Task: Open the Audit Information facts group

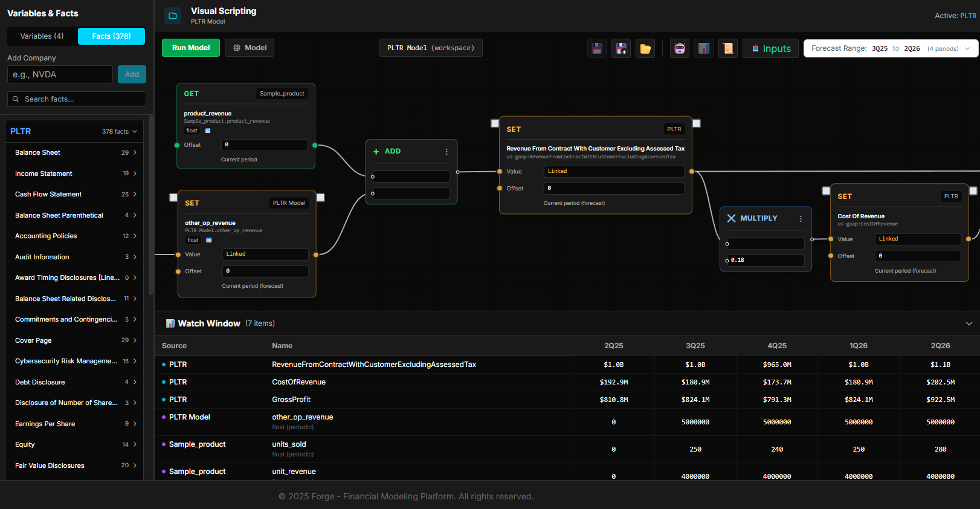Action: pos(74,257)
